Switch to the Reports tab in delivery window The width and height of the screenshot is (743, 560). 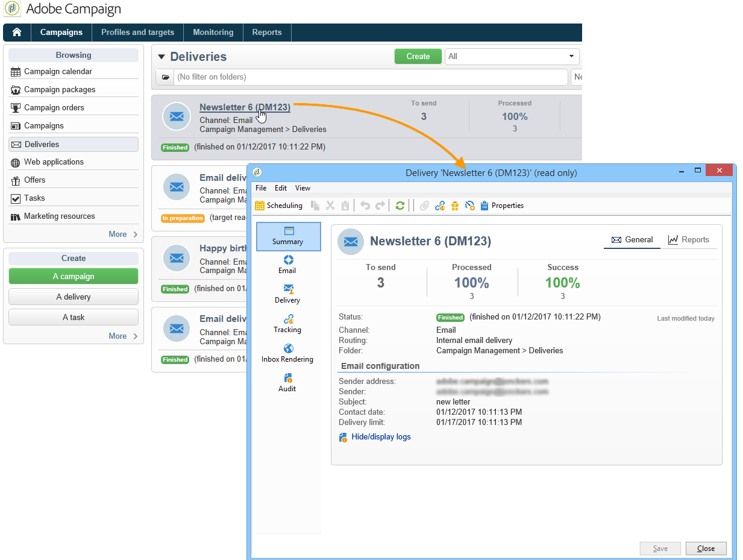click(689, 240)
